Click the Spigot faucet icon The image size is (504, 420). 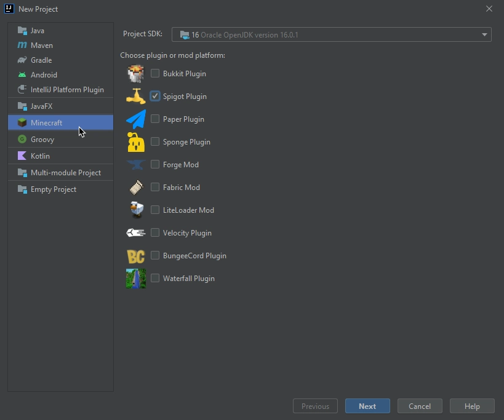[x=135, y=97]
